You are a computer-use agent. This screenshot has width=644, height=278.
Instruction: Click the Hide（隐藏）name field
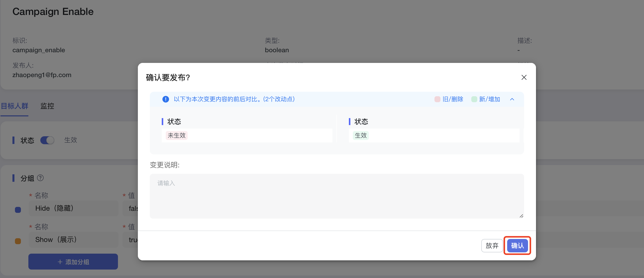click(73, 208)
